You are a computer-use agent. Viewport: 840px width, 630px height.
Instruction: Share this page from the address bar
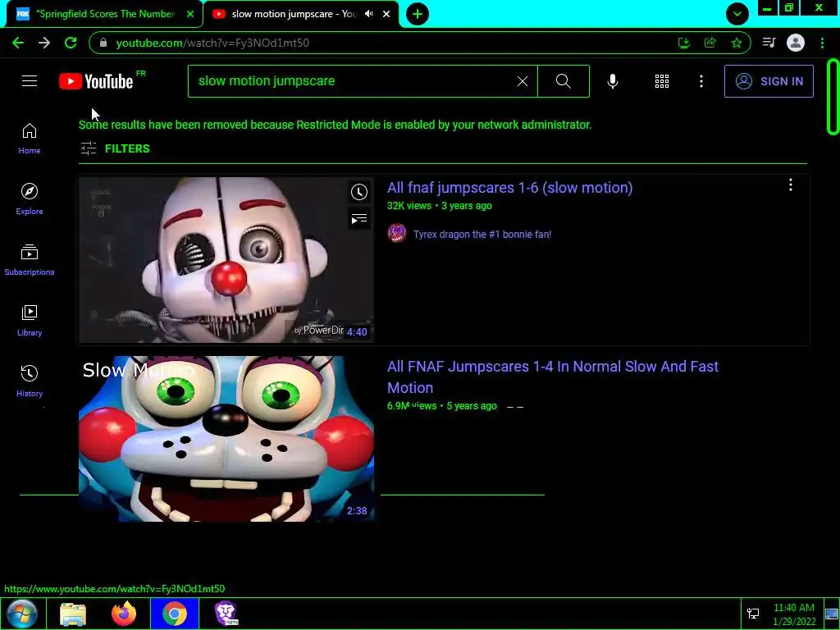pyautogui.click(x=710, y=43)
